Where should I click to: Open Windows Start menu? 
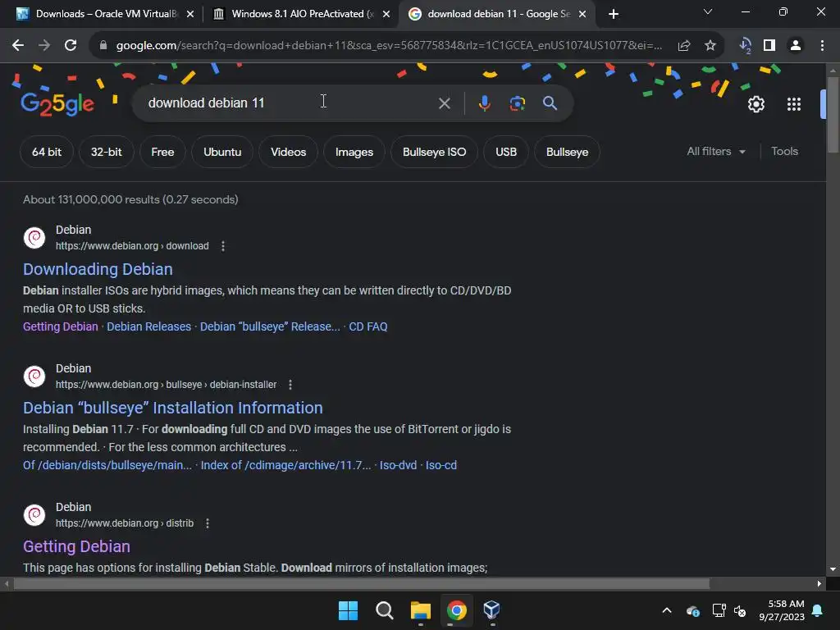[x=348, y=610]
